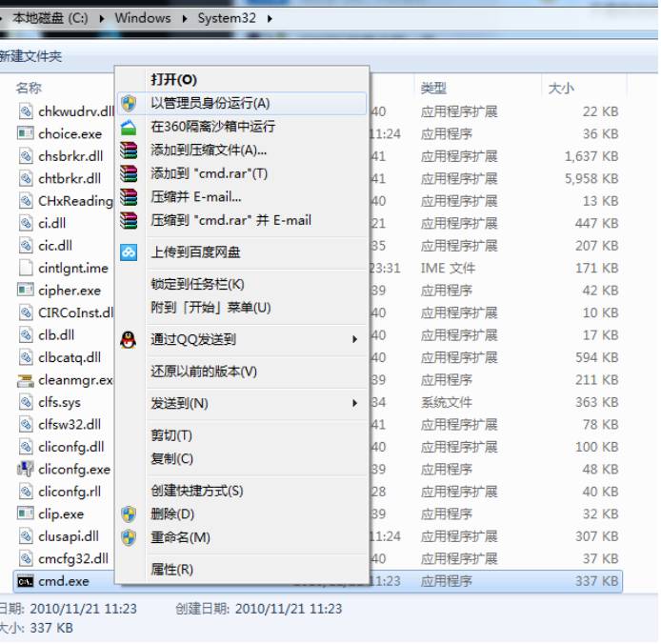Click the clbcatq.dll file icon
This screenshot has width=661, height=644.
tap(26, 357)
